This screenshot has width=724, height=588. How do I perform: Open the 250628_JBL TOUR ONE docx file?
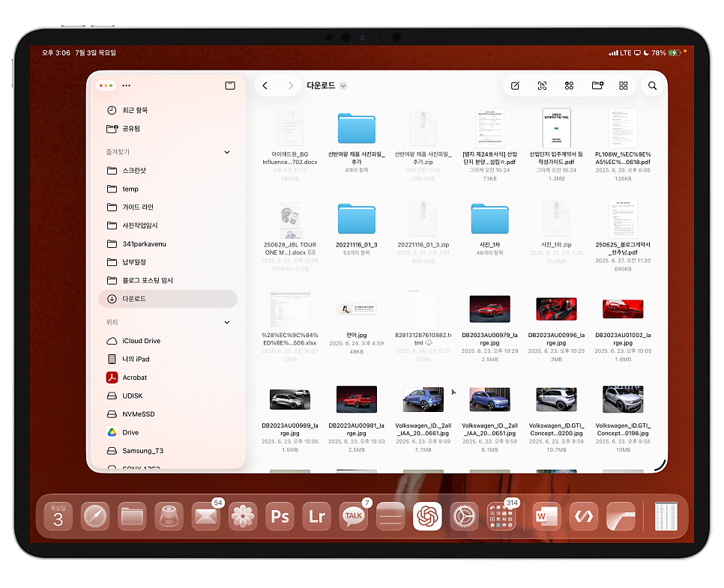pyautogui.click(x=290, y=218)
